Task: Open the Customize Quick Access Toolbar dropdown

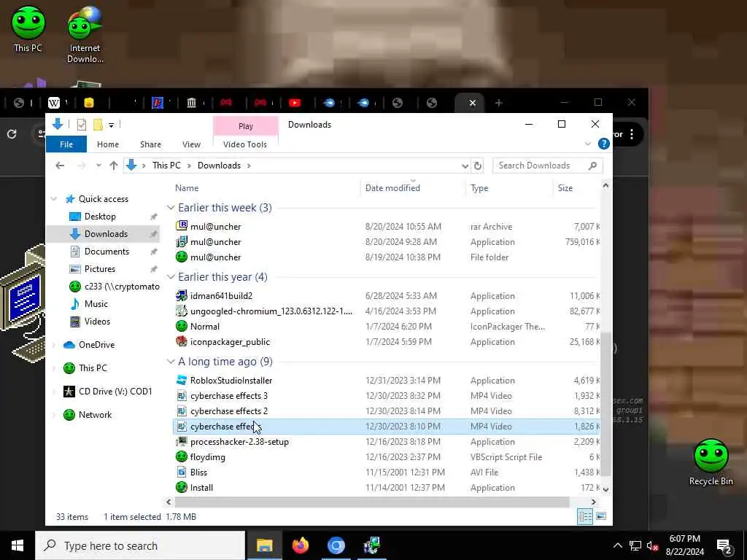Action: pos(111,125)
